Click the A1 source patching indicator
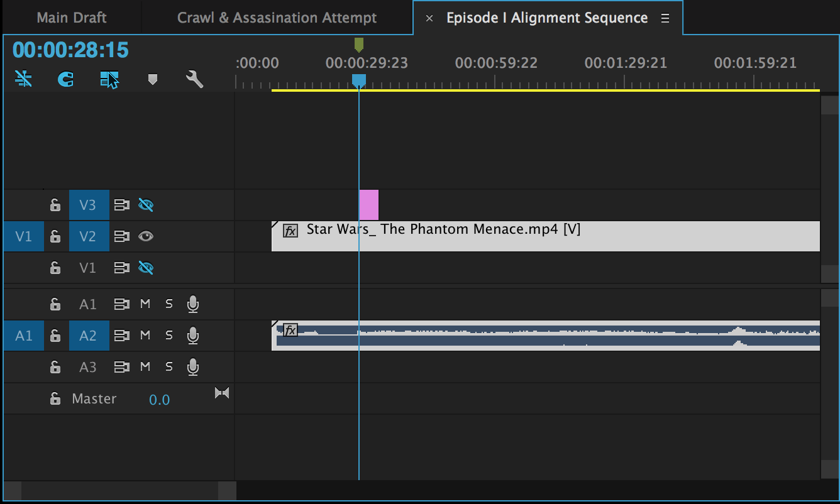840x504 pixels. pyautogui.click(x=24, y=336)
